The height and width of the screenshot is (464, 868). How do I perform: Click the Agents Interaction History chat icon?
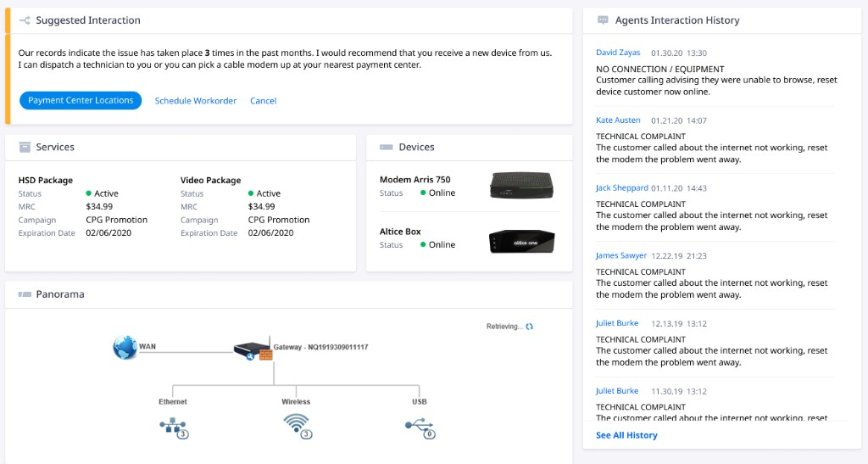point(603,20)
